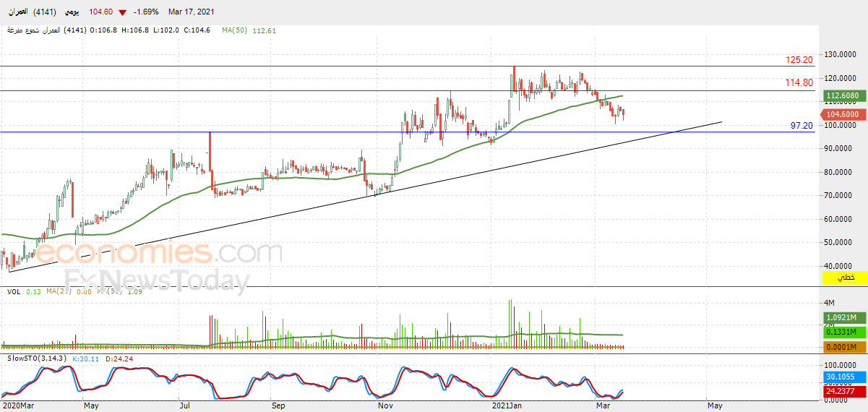Image resolution: width=868 pixels, height=412 pixels.
Task: Click the green 112.6080 moving average price tag
Action: 844,95
